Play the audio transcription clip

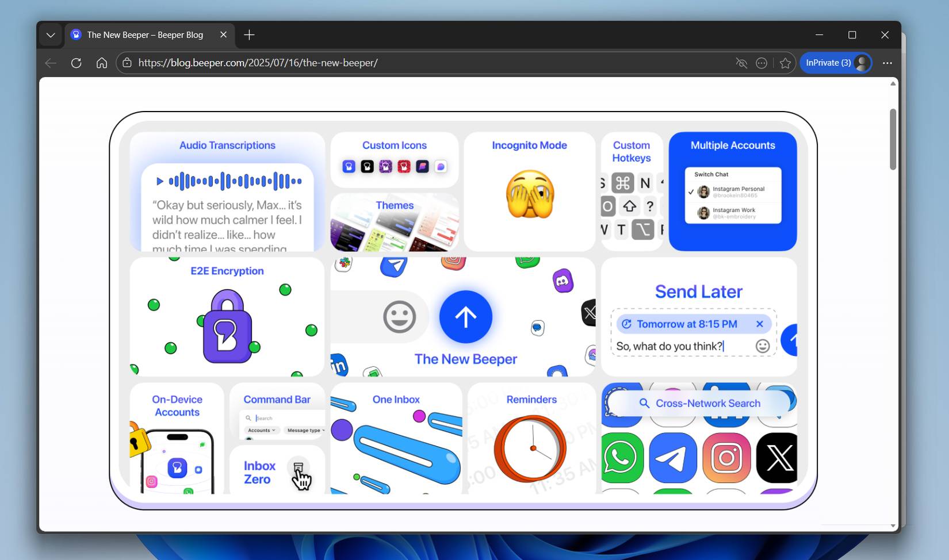point(160,181)
